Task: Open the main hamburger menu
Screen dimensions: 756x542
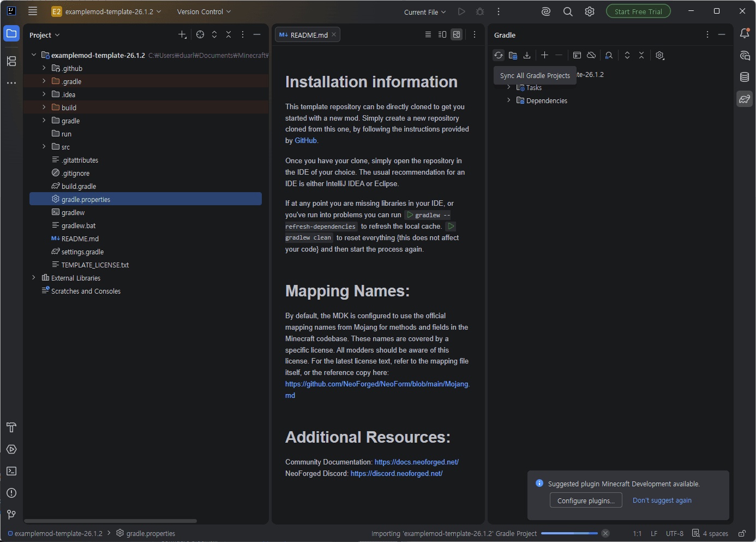Action: (x=33, y=11)
